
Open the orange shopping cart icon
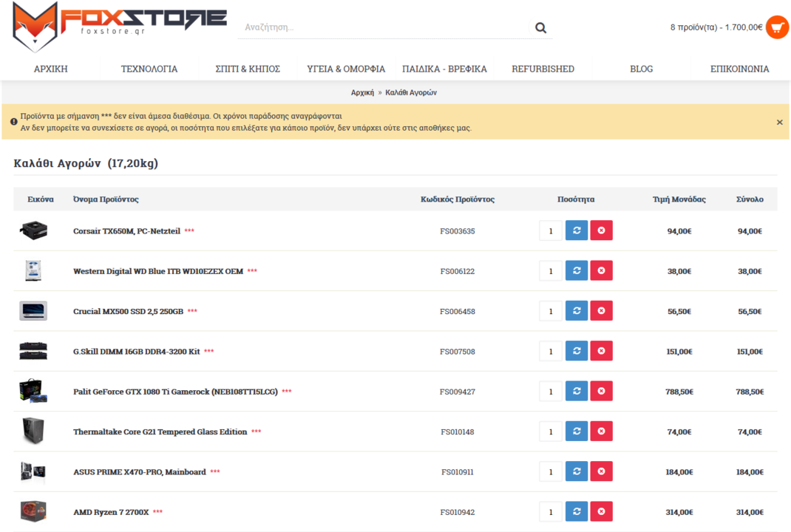tap(777, 27)
